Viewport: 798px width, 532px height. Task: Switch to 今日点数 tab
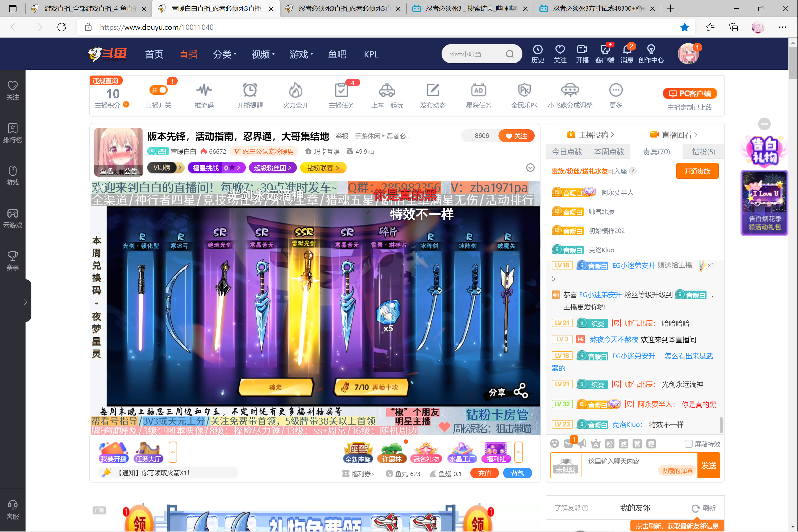click(567, 152)
